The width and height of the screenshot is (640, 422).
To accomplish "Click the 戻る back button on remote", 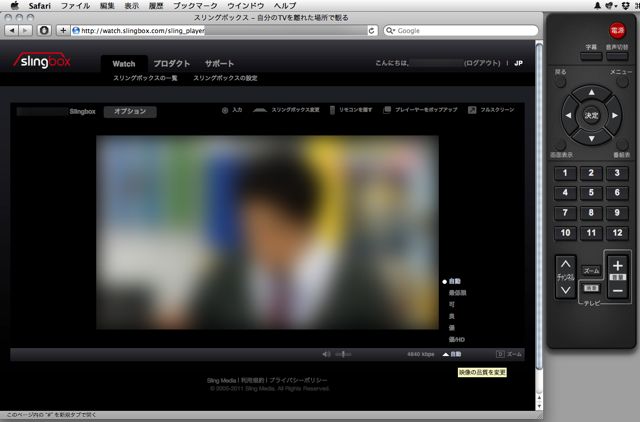I will (560, 82).
